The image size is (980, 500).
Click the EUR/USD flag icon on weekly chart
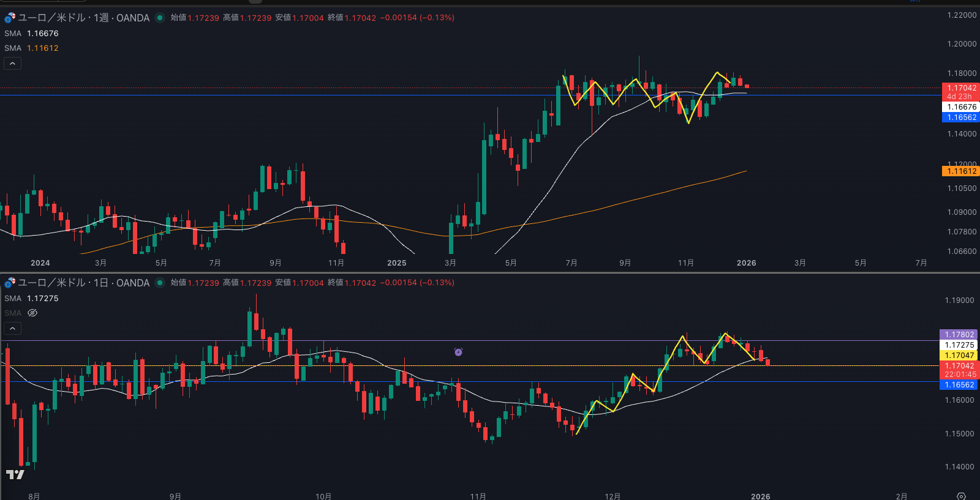10,18
